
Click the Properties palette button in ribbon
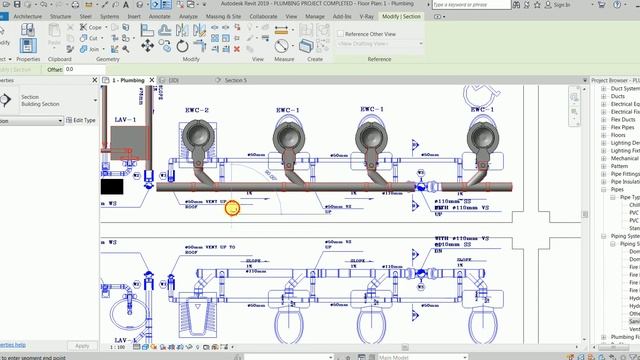pyautogui.click(x=27, y=45)
